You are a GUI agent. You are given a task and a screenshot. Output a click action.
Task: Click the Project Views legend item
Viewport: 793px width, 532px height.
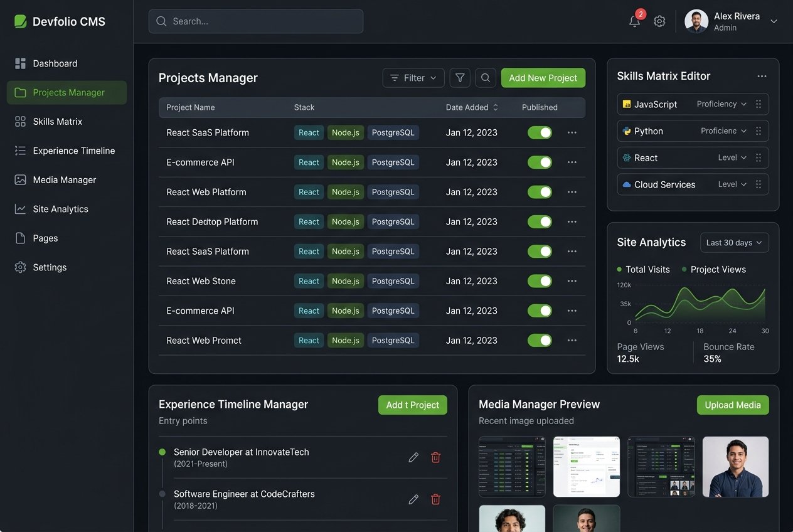tap(714, 269)
